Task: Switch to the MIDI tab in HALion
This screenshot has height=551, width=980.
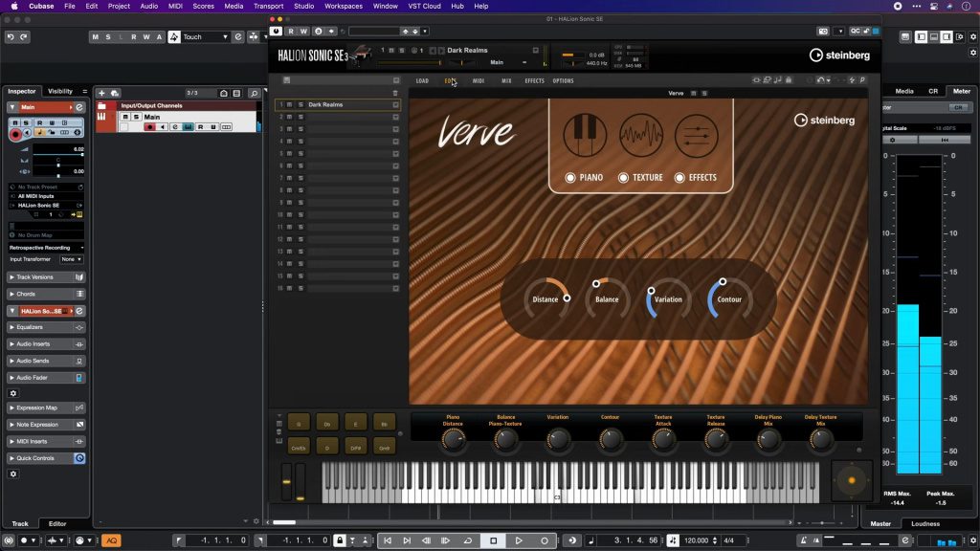Action: point(479,80)
